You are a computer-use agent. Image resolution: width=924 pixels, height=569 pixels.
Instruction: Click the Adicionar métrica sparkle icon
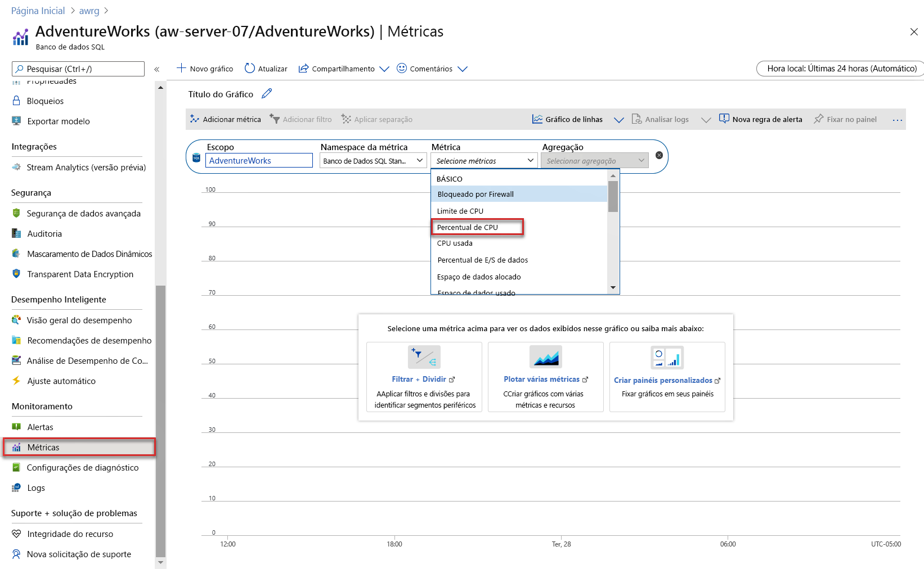click(x=195, y=119)
